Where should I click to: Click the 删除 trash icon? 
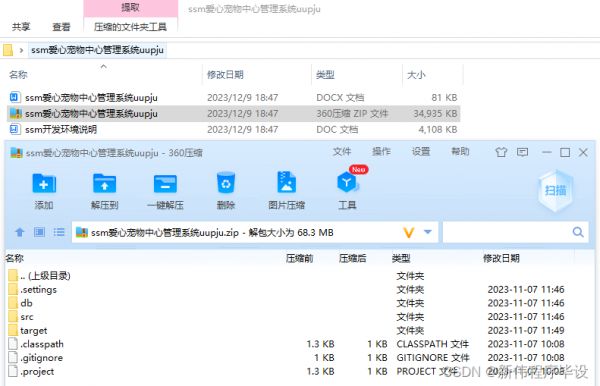point(226,183)
